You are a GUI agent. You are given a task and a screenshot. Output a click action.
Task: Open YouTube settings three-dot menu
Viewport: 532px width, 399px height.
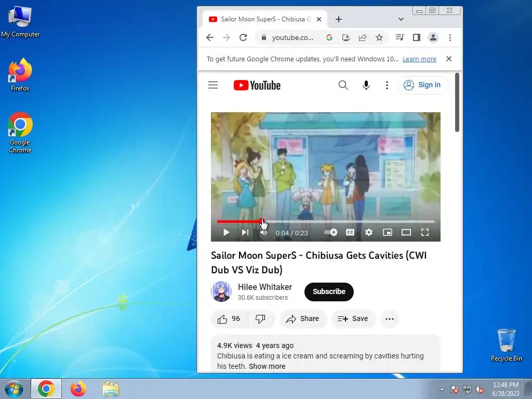387,85
